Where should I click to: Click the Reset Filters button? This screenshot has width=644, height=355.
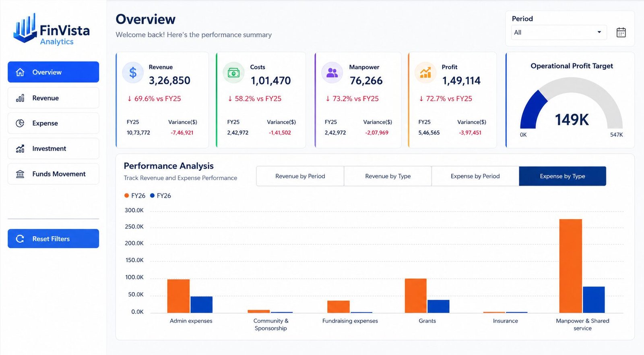click(53, 239)
